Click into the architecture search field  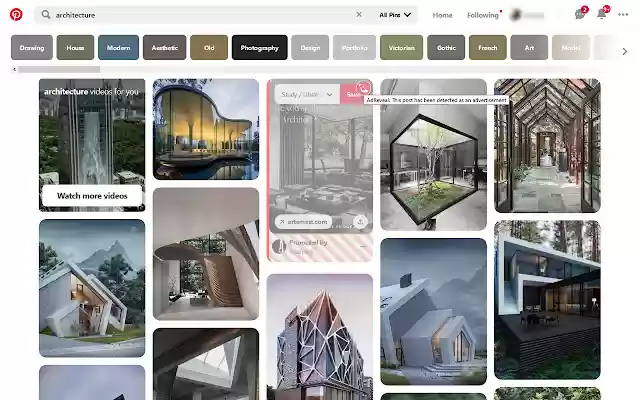pyautogui.click(x=204, y=15)
